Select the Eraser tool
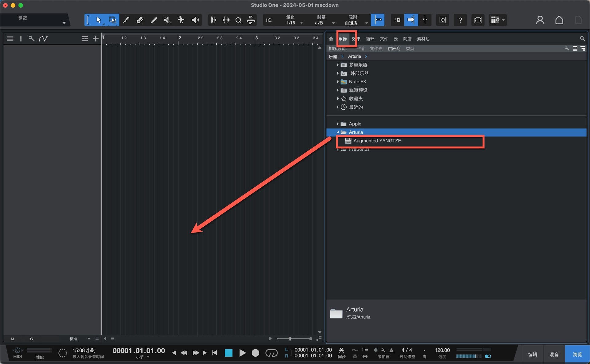The height and width of the screenshot is (364, 590). (x=140, y=20)
